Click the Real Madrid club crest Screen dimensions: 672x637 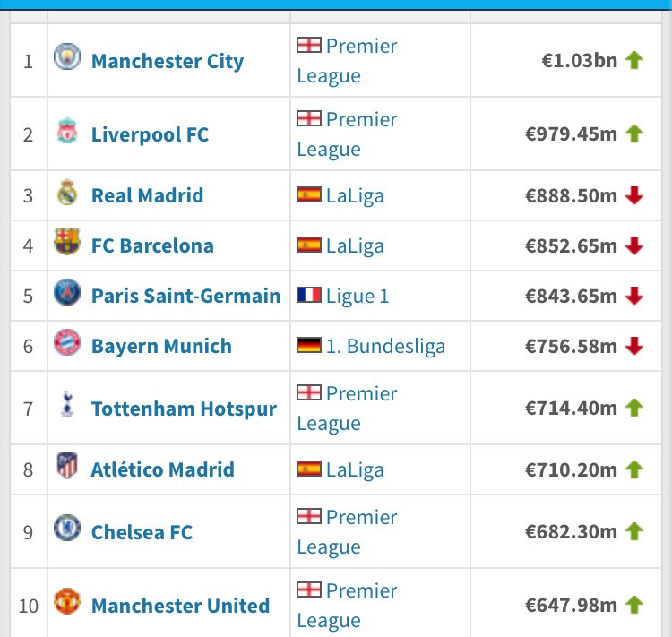pos(66,194)
